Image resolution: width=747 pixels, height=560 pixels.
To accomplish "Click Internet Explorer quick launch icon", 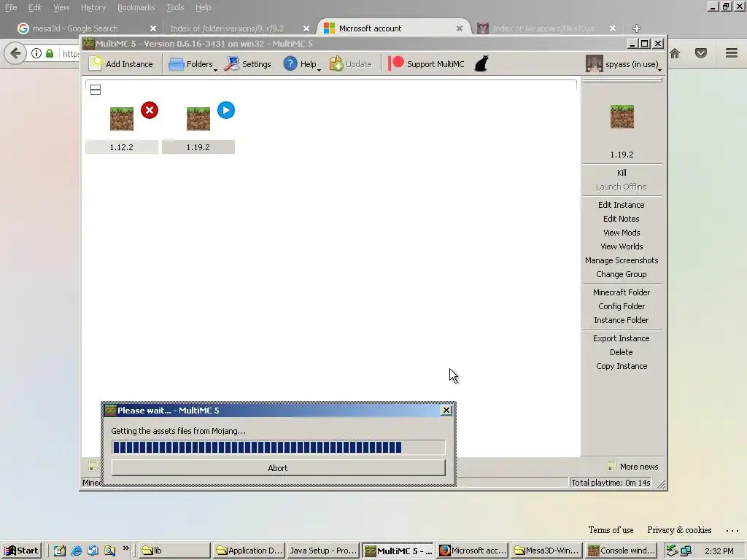I will coord(76,551).
